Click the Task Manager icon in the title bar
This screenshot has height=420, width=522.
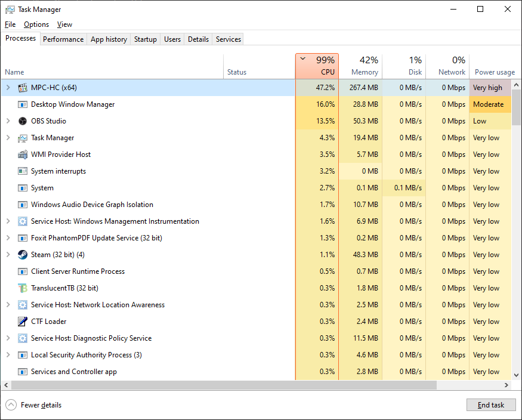pos(10,9)
